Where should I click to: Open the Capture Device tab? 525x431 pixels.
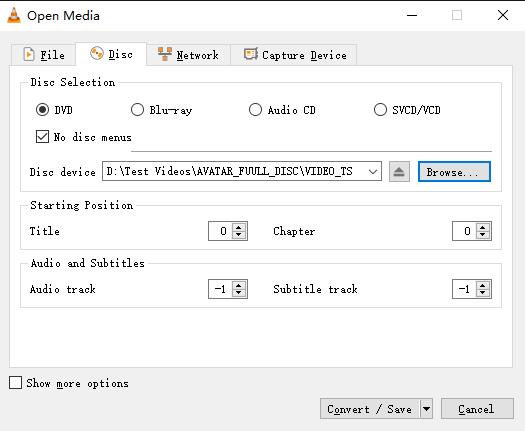coord(294,55)
